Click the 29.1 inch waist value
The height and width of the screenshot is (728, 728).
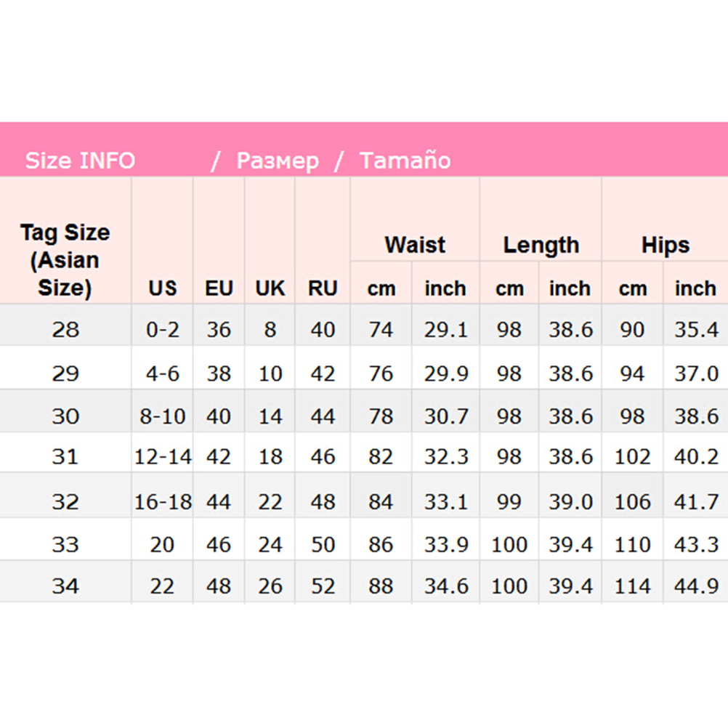[445, 330]
